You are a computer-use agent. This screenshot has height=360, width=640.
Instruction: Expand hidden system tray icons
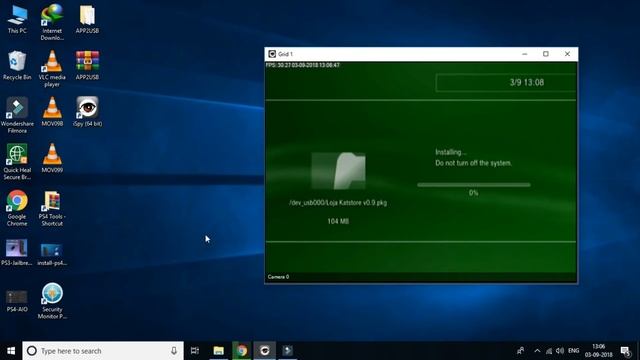(x=537, y=351)
